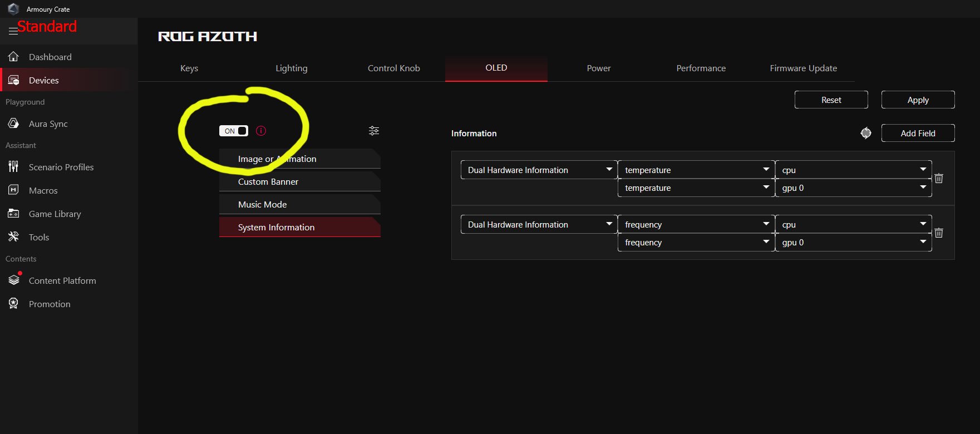980x434 pixels.
Task: Click the Add Field button
Action: coord(918,133)
